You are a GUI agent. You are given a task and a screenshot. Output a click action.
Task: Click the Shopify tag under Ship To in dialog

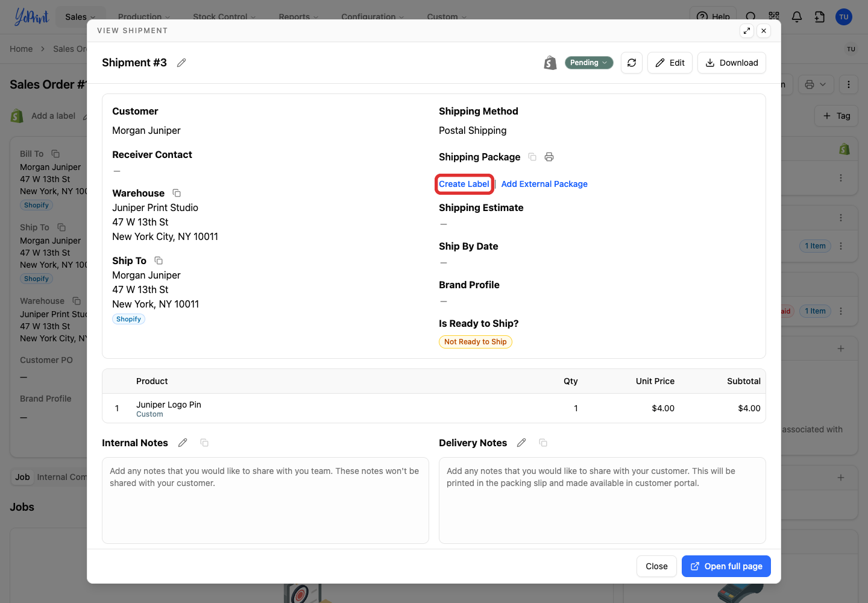128,319
